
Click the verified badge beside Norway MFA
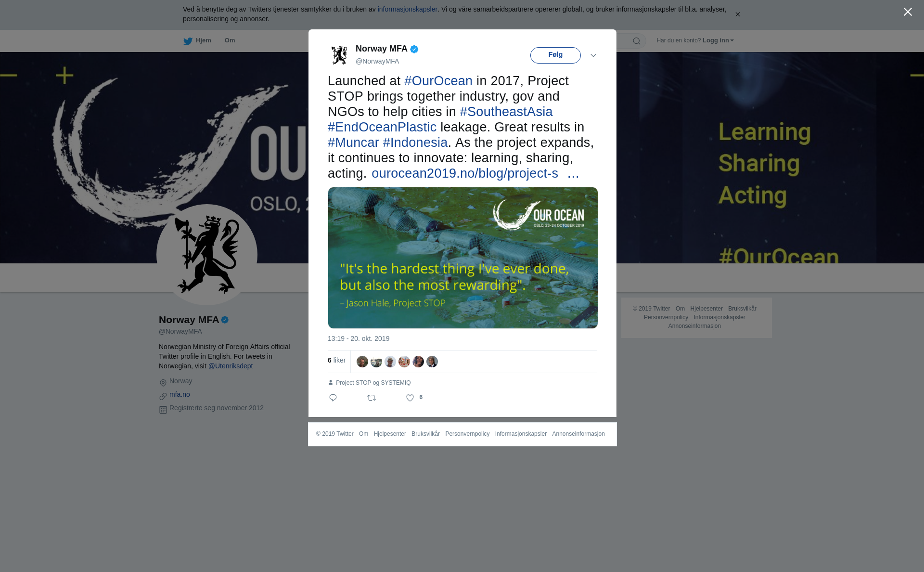click(x=414, y=49)
